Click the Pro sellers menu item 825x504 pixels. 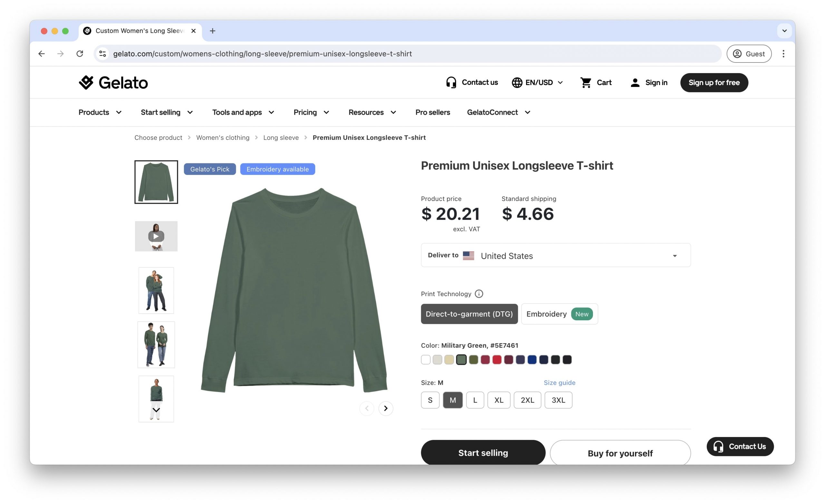(432, 112)
